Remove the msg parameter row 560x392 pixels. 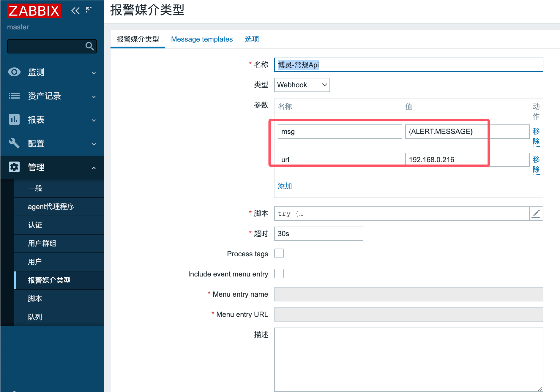click(x=536, y=136)
